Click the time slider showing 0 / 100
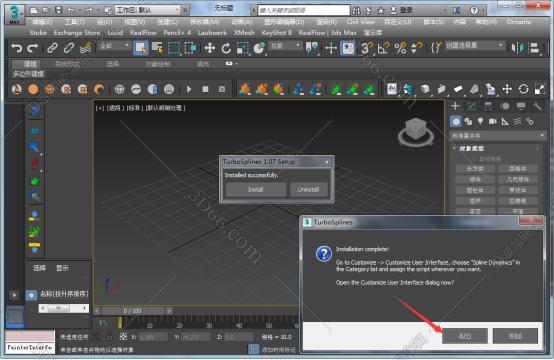Screen dimensions: 554x360 (x=132, y=311)
